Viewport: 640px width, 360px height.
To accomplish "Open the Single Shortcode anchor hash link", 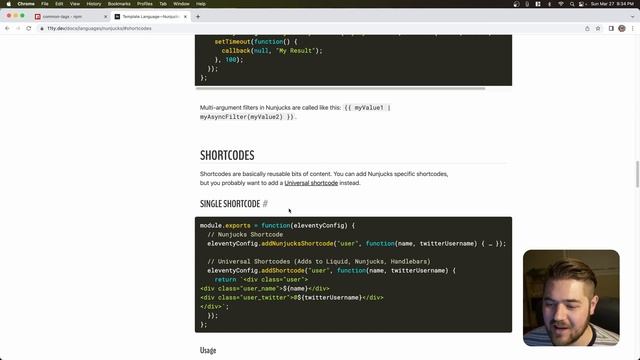I will point(265,204).
